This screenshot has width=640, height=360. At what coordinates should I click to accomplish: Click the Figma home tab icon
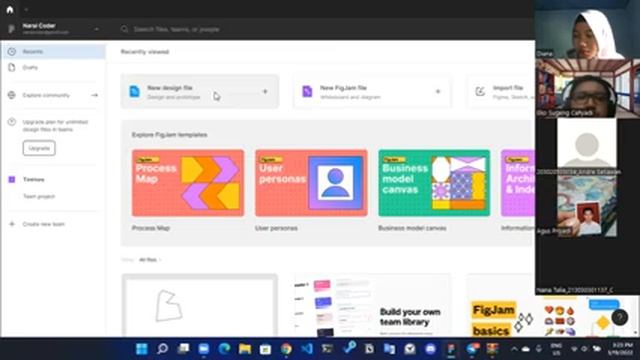coord(10,9)
